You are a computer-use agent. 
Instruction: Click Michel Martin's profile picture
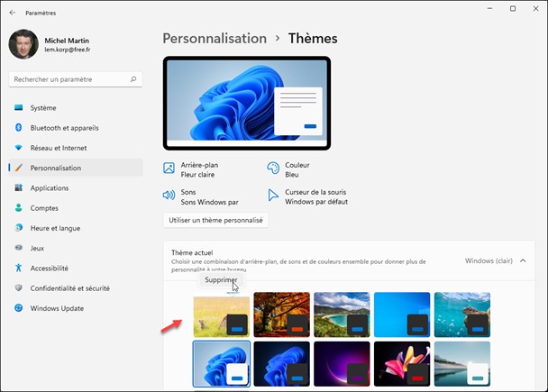pyautogui.click(x=23, y=44)
